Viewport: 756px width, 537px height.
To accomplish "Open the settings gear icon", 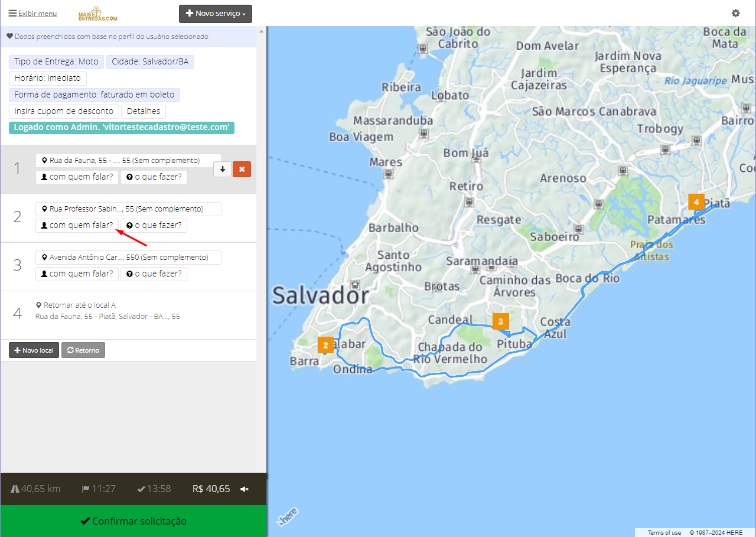I will coord(735,13).
